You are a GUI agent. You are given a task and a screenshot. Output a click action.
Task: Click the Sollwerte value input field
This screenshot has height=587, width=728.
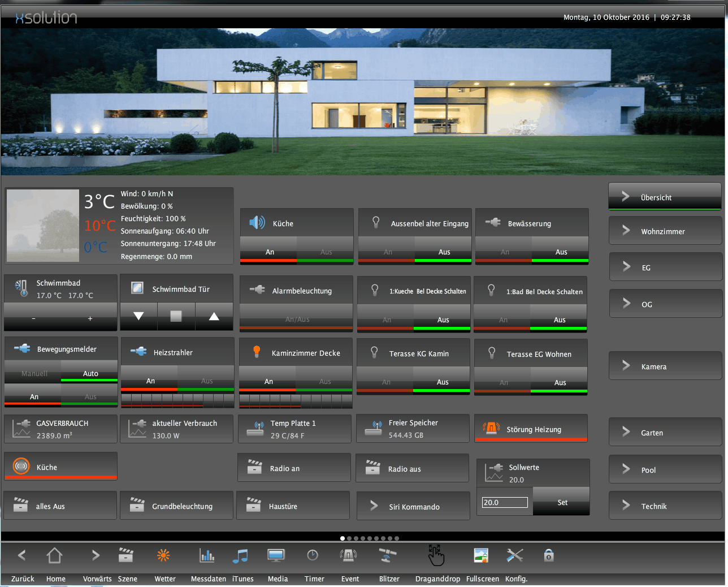coord(504,502)
